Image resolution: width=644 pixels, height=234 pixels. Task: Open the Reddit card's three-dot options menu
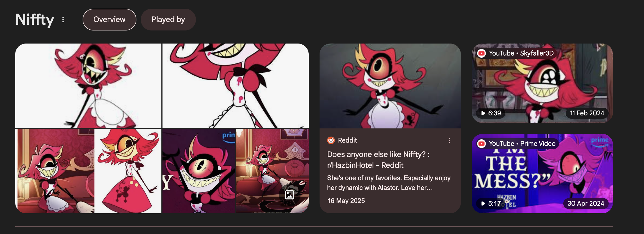[449, 140]
